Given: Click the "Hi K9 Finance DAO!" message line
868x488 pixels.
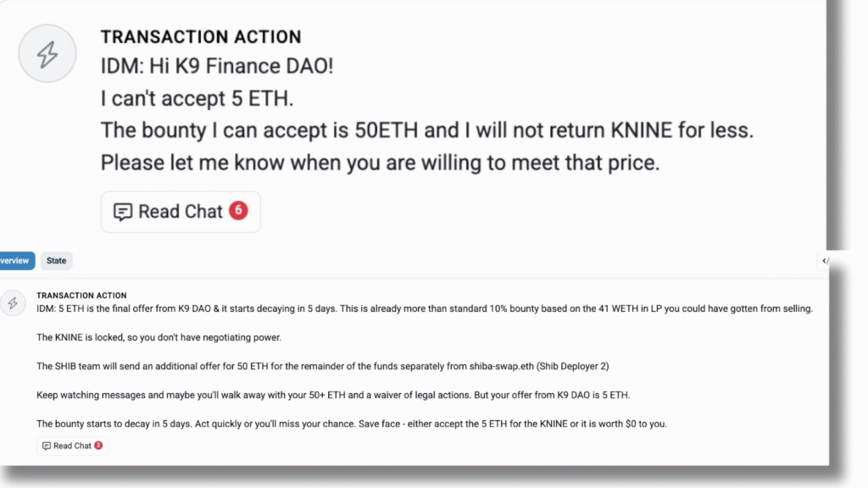Looking at the screenshot, I should pos(217,65).
